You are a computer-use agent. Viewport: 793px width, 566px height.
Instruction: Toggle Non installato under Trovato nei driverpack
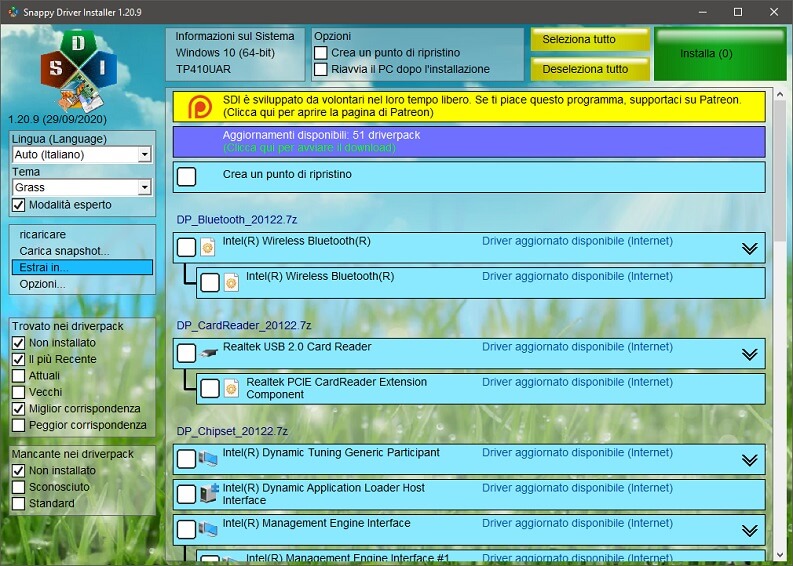point(18,343)
